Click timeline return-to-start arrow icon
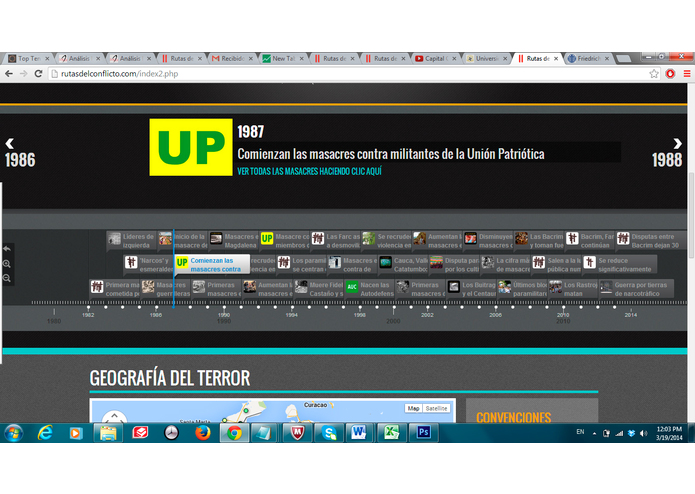 tap(7, 249)
